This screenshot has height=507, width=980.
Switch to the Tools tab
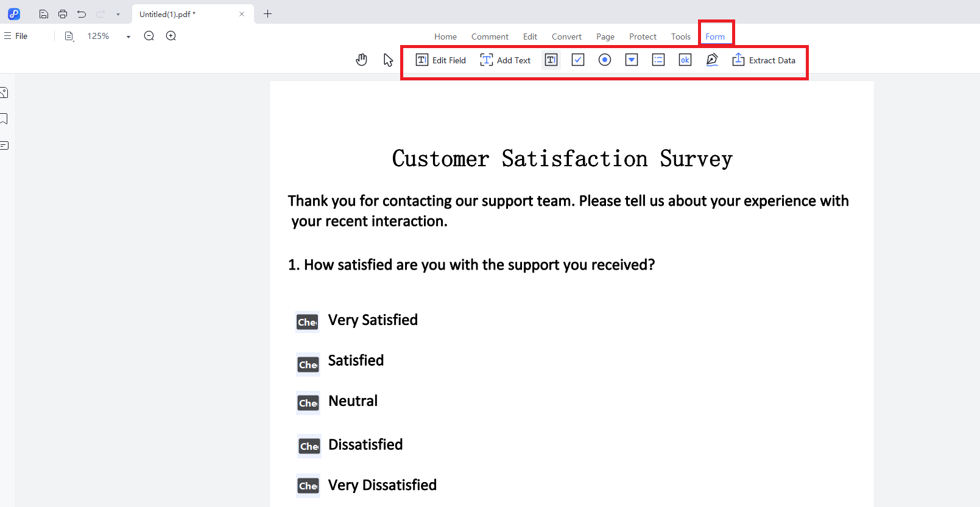681,37
